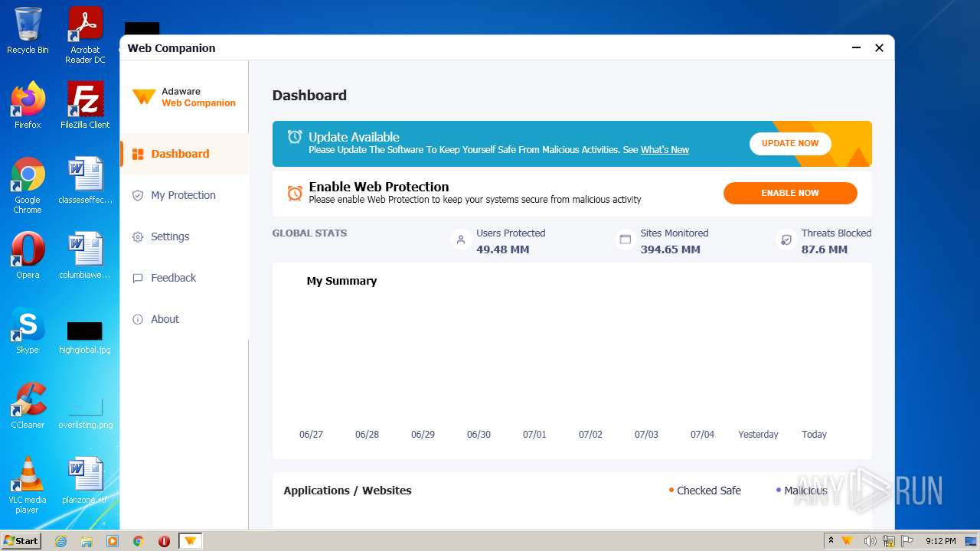980x551 pixels.
Task: Click the UPDATE NOW button
Action: click(x=790, y=143)
